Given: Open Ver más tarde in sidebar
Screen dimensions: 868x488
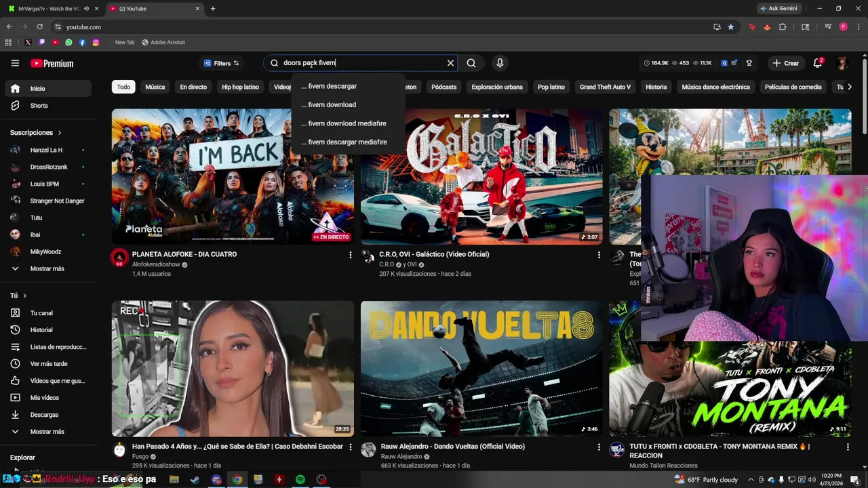Looking at the screenshot, I should click(49, 364).
